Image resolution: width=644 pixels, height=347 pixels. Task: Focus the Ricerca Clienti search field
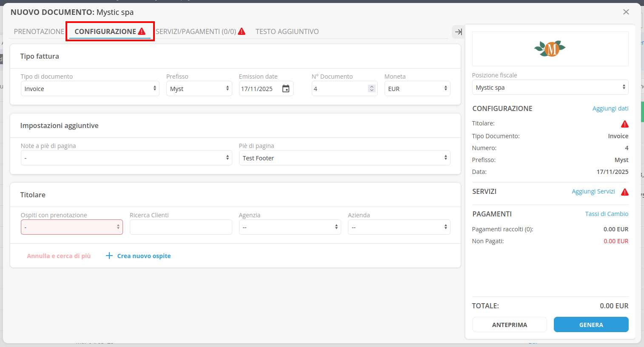tap(181, 227)
